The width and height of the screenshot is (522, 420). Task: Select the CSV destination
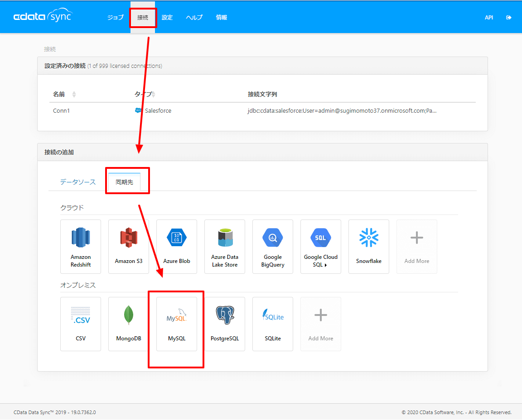(x=81, y=324)
